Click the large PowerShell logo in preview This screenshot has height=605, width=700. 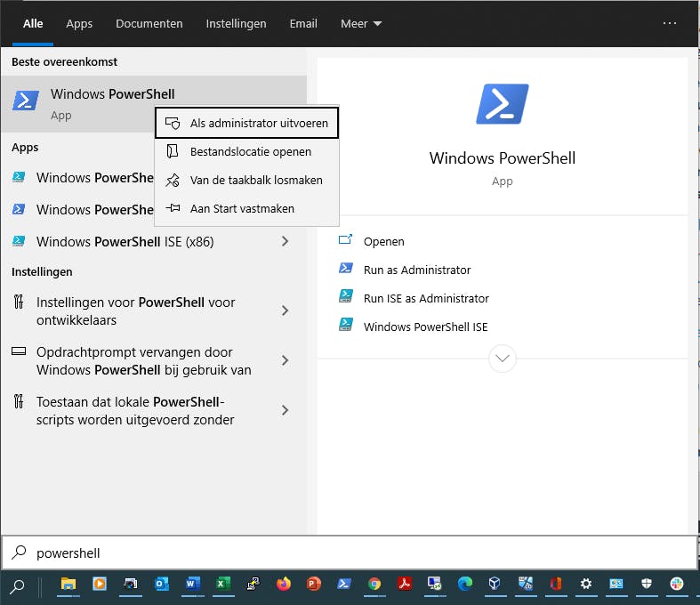[x=503, y=104]
